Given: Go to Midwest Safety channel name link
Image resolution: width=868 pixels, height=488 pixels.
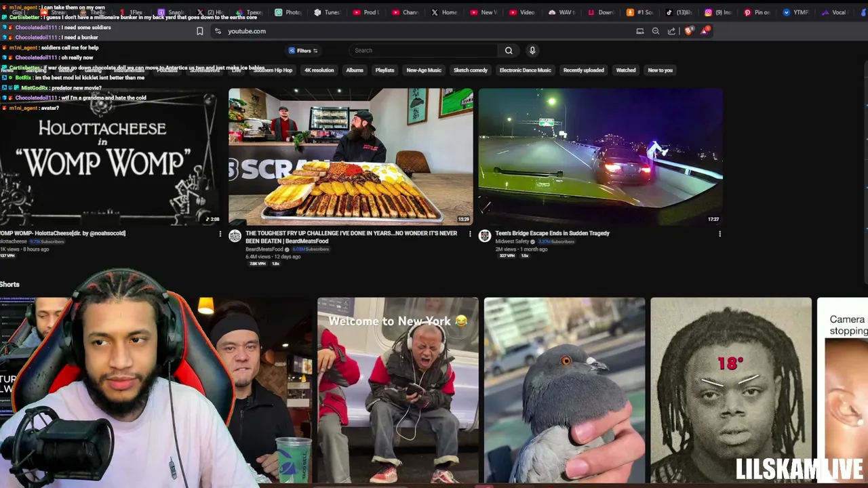Looking at the screenshot, I should click(513, 241).
